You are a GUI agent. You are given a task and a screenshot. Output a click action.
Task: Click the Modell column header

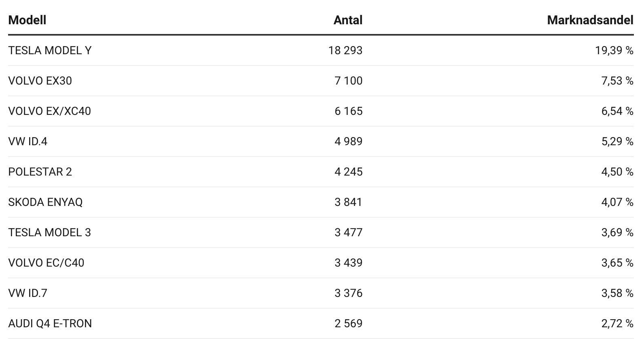point(27,20)
